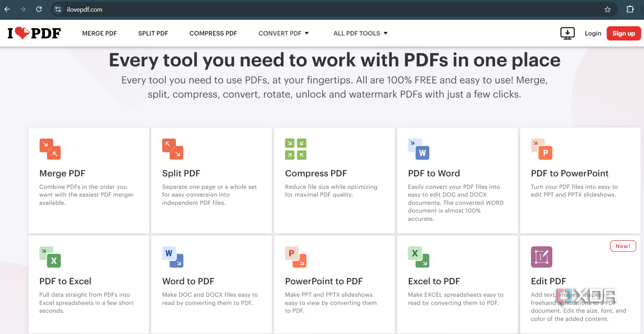Click the PDF to PowerPoint card icon
The image size is (644, 334).
[x=541, y=149]
